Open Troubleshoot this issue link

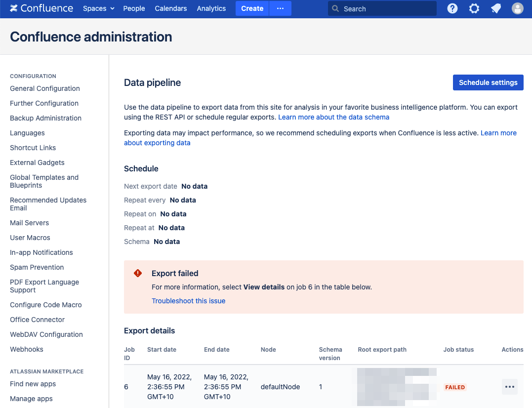pyautogui.click(x=188, y=301)
